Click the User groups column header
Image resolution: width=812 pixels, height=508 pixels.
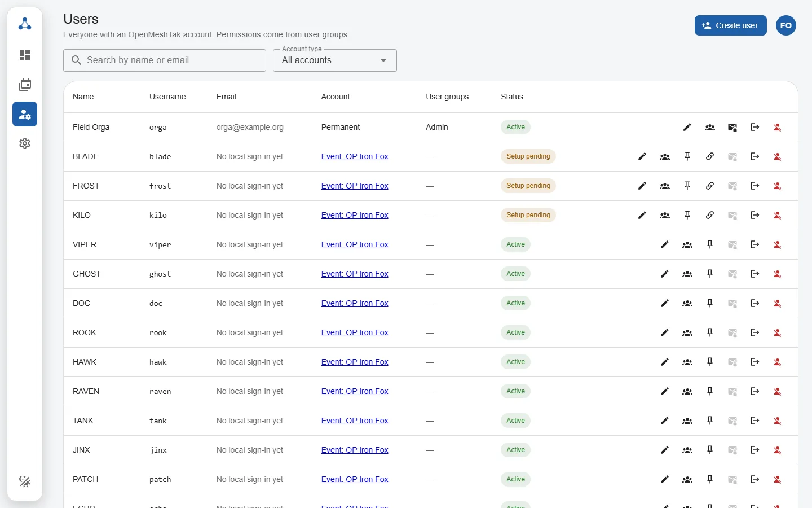[x=447, y=97]
